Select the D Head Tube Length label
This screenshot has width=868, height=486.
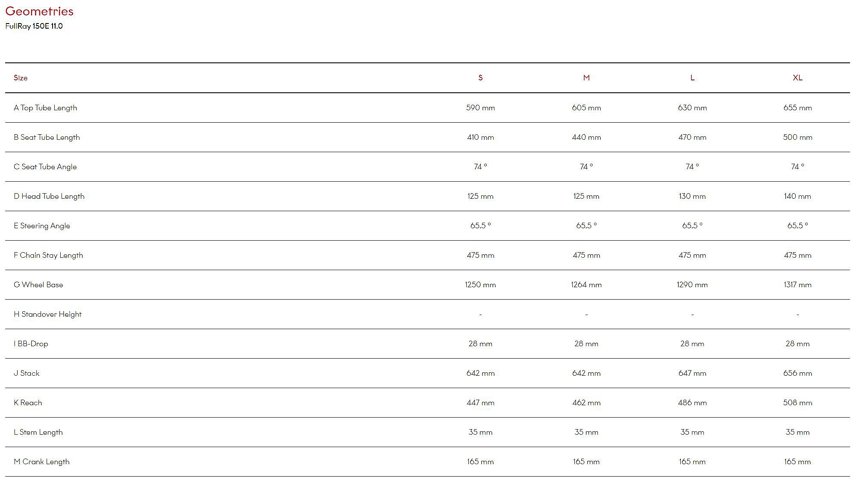[49, 196]
